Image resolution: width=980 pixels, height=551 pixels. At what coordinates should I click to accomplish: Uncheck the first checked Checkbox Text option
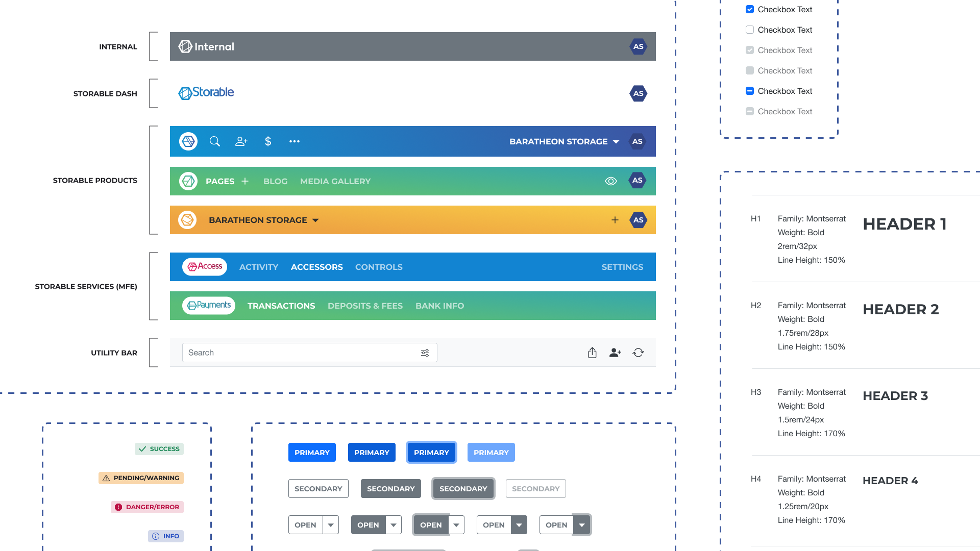click(749, 9)
